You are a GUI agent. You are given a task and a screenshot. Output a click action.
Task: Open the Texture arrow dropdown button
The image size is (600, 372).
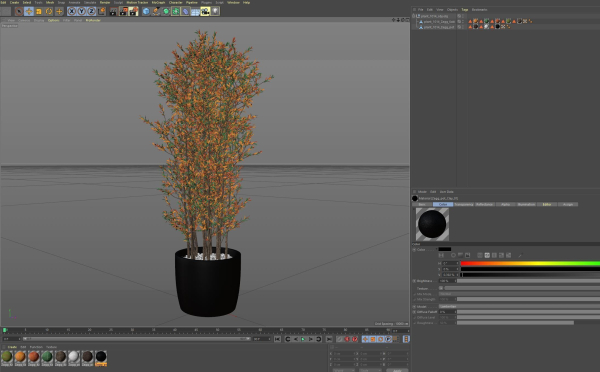(x=441, y=288)
